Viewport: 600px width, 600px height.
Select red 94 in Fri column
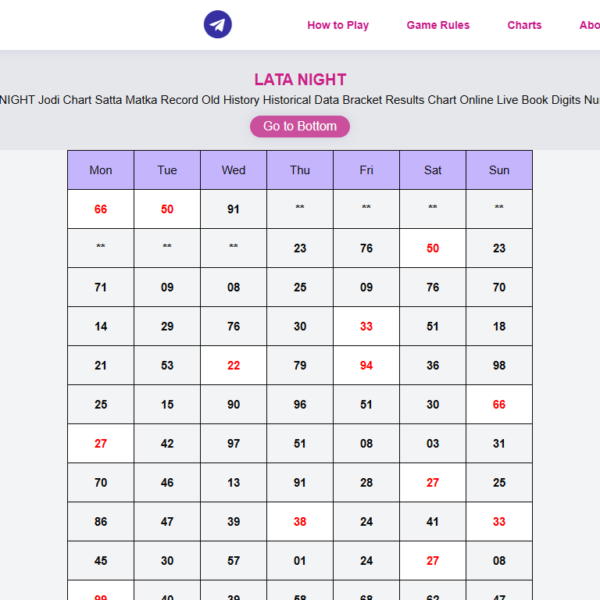click(366, 365)
